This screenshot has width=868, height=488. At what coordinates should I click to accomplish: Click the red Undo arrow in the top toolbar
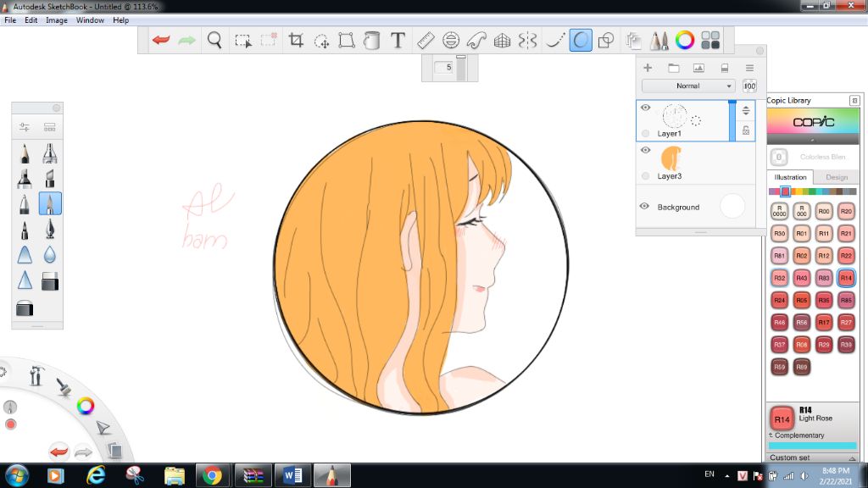click(161, 41)
